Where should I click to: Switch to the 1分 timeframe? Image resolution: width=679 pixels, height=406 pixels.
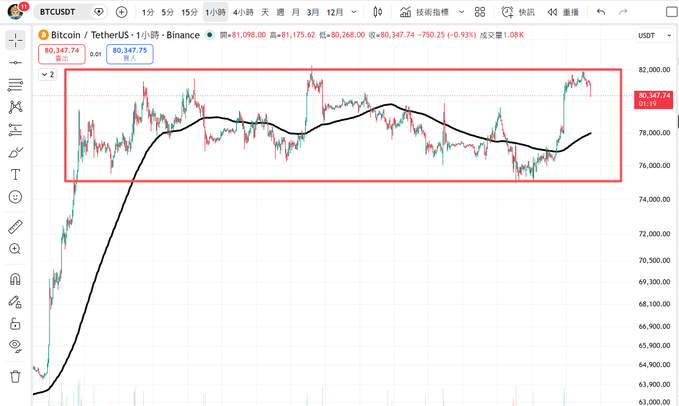click(148, 12)
